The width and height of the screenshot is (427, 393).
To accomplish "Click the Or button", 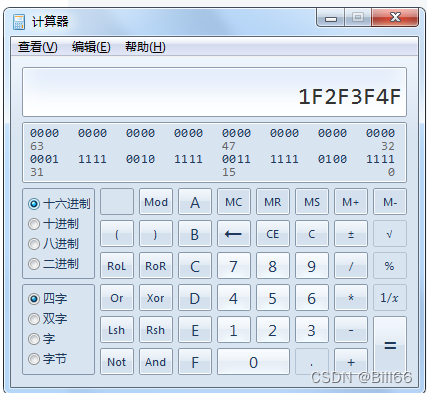I will 117,298.
